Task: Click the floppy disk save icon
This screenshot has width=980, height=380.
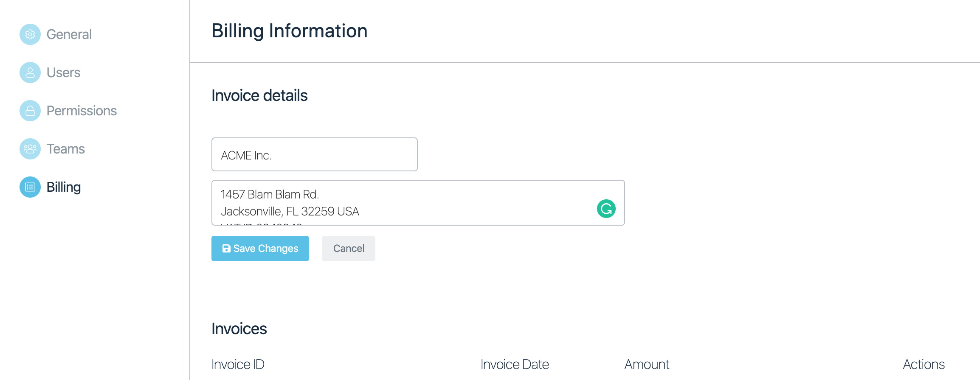Action: (227, 249)
